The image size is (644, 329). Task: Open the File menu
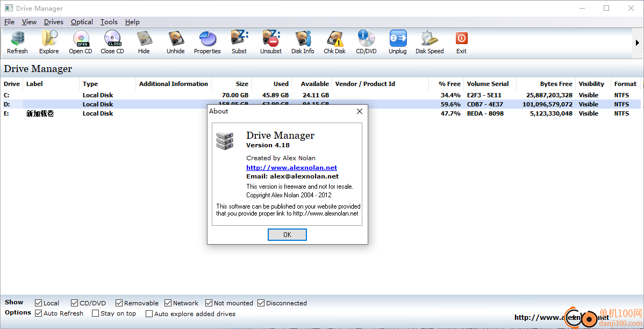click(x=9, y=22)
